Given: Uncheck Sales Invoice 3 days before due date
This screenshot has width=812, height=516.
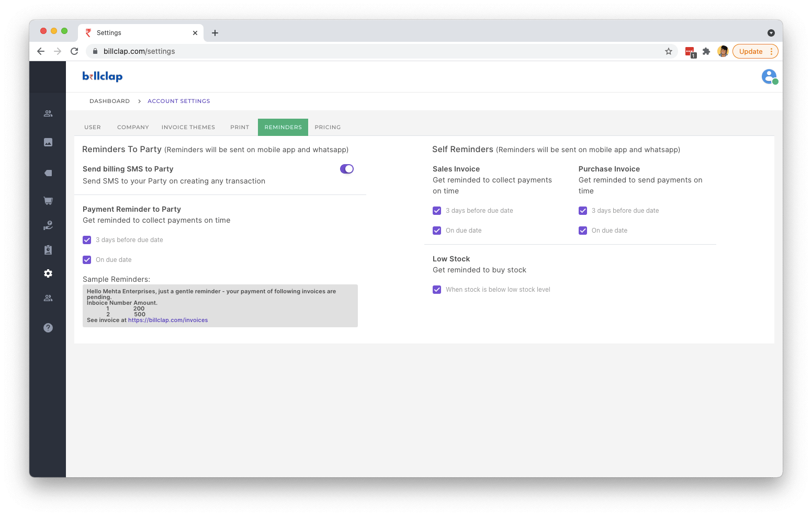Looking at the screenshot, I should (x=437, y=211).
